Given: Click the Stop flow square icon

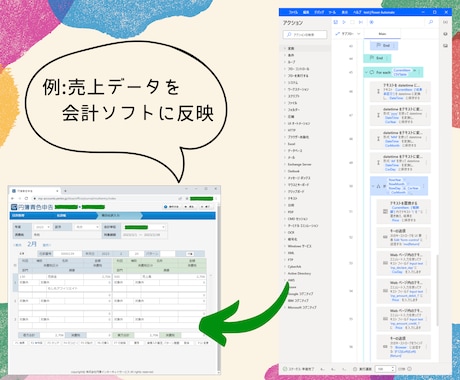Looking at the screenshot, I should pyautogui.click(x=352, y=22).
